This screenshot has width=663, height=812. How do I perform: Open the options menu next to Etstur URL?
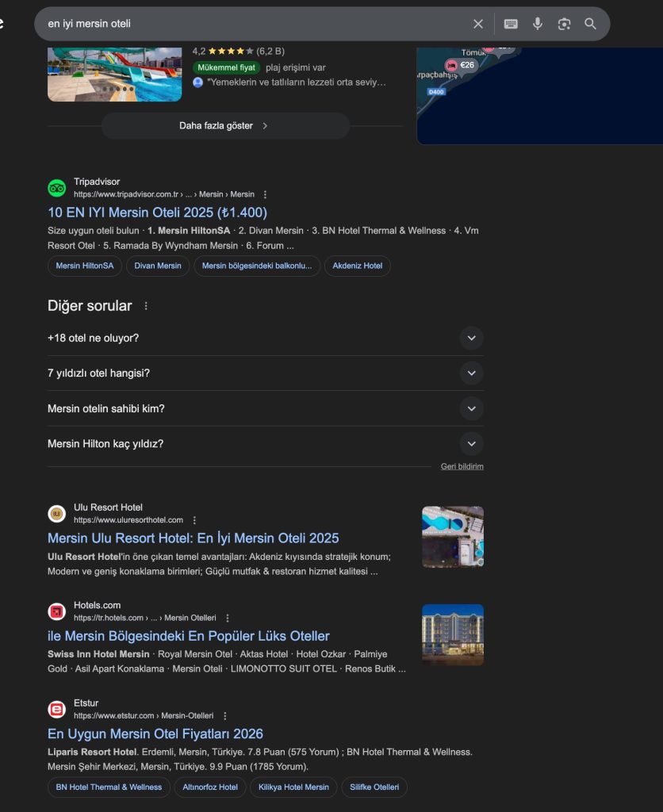pos(224,716)
